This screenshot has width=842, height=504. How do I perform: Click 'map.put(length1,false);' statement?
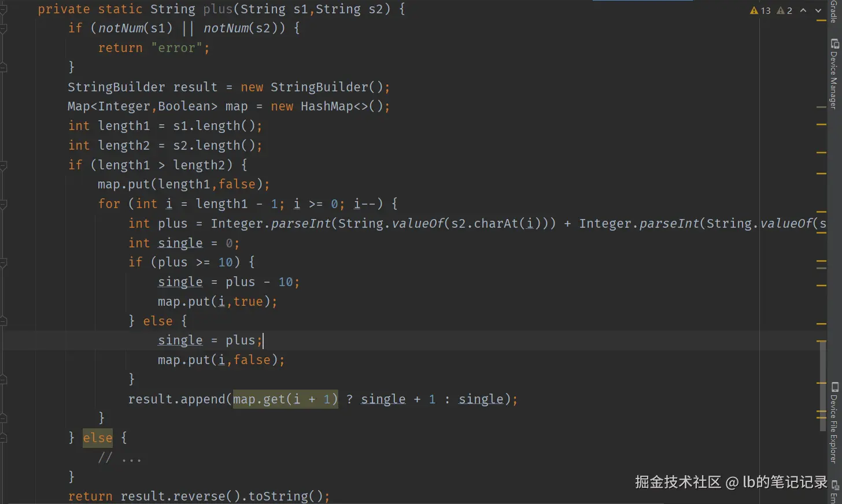[x=184, y=184]
